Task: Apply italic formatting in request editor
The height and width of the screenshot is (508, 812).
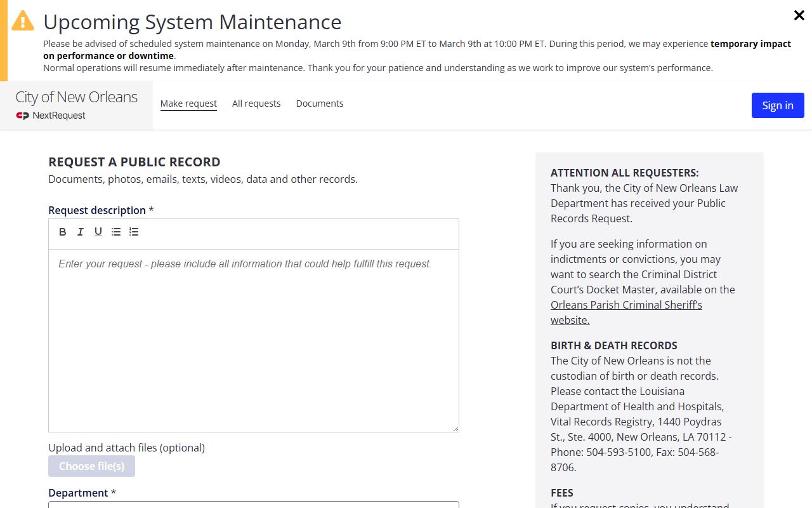Action: pos(81,232)
